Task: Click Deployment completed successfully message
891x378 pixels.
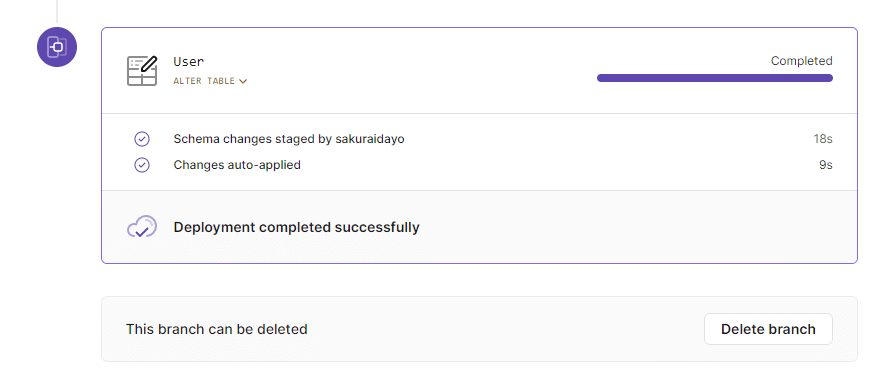Action: (297, 227)
